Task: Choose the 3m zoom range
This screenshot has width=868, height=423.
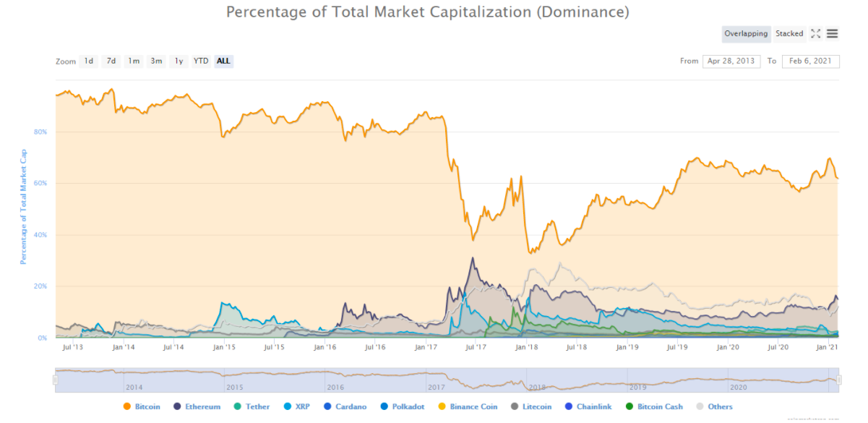Action: pyautogui.click(x=156, y=61)
